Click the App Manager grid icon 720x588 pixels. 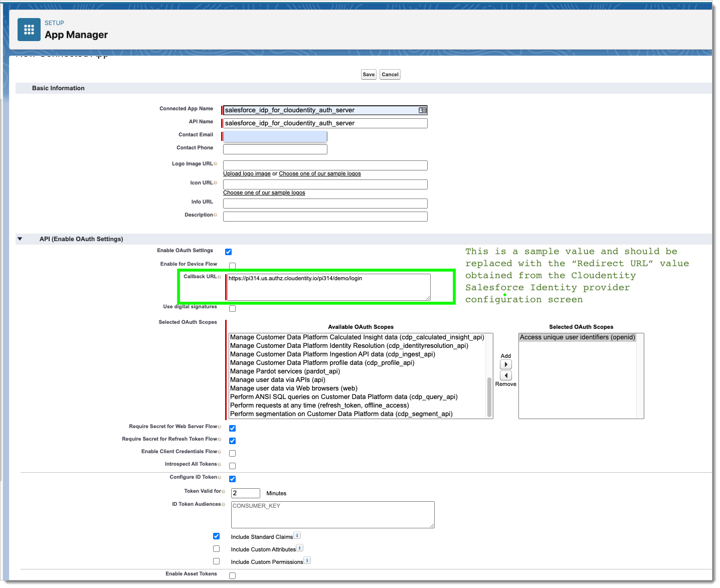tap(29, 30)
